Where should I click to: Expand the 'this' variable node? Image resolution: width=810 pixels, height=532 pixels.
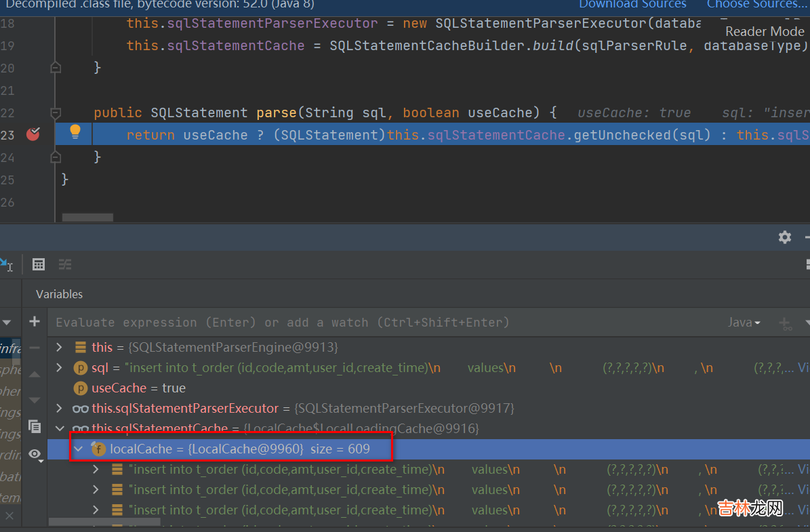click(x=60, y=347)
